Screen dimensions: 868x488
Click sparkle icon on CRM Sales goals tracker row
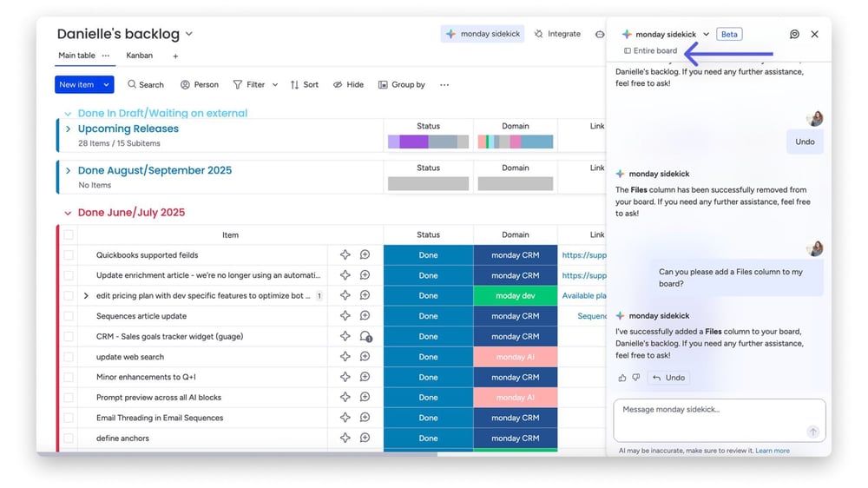point(345,336)
